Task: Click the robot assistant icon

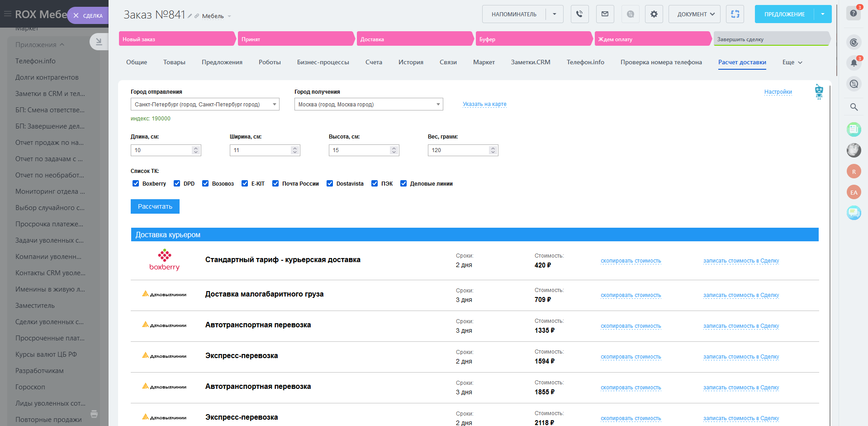Action: click(x=819, y=91)
